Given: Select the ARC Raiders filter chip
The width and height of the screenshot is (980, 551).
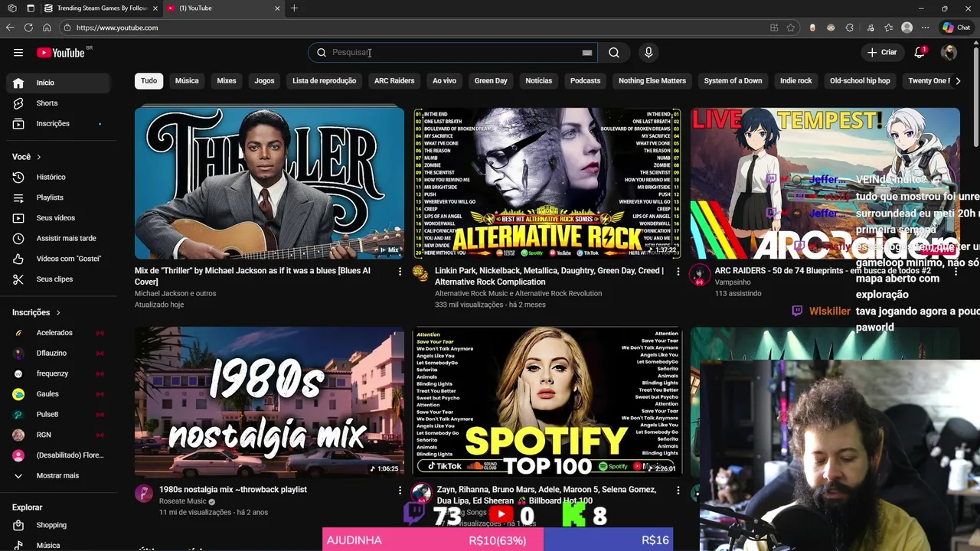Looking at the screenshot, I should click(x=394, y=81).
